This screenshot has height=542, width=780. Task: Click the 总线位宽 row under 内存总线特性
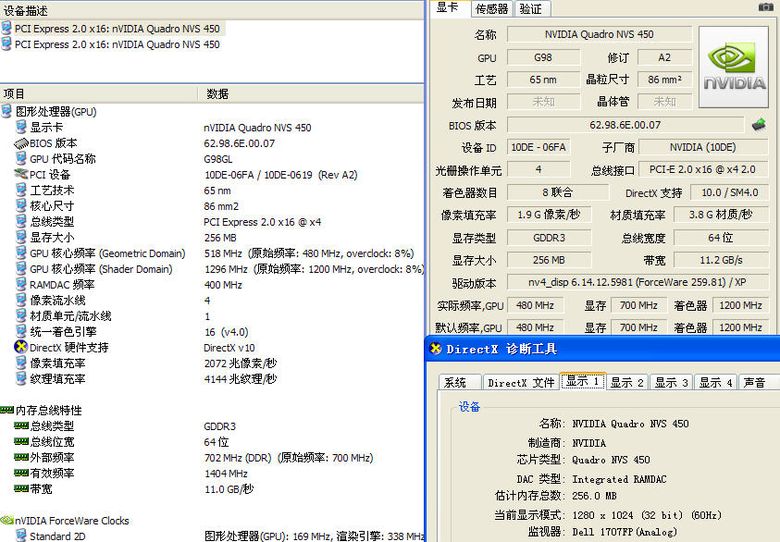pos(122,442)
